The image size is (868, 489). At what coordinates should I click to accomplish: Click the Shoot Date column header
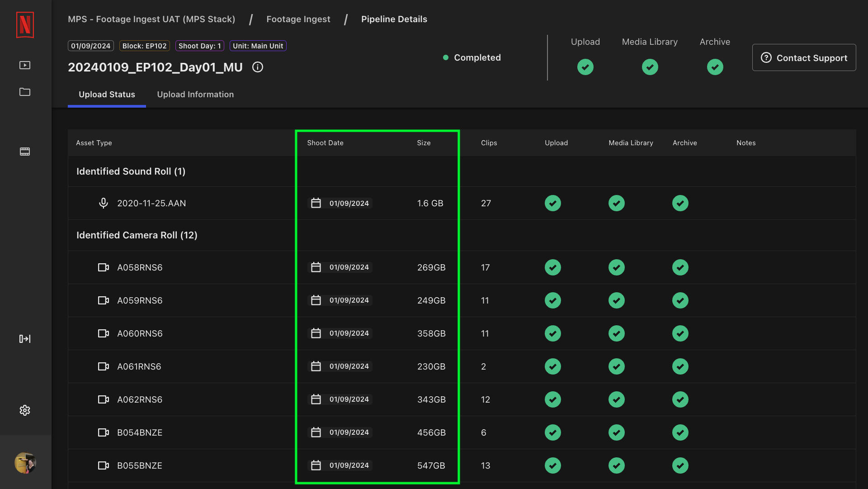[325, 143]
